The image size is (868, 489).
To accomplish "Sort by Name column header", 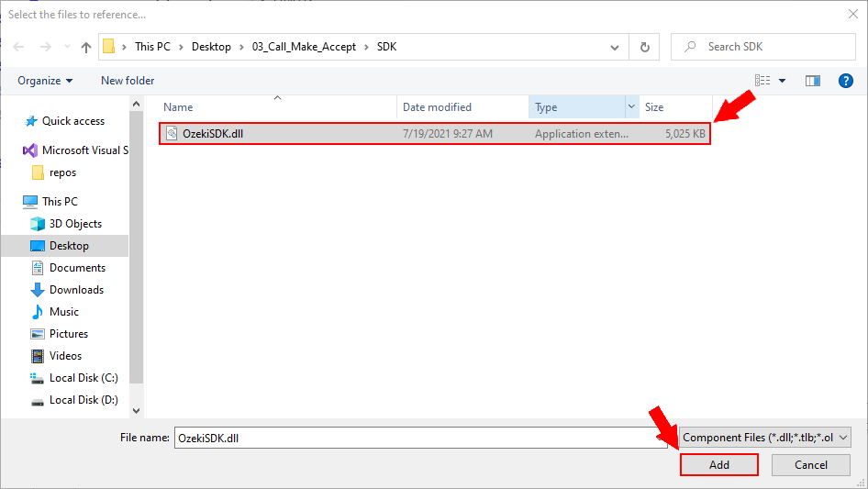I will (x=178, y=107).
